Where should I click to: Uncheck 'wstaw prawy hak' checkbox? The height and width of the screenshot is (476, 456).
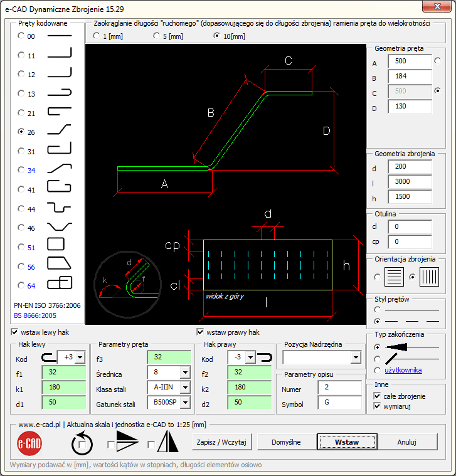tap(200, 332)
